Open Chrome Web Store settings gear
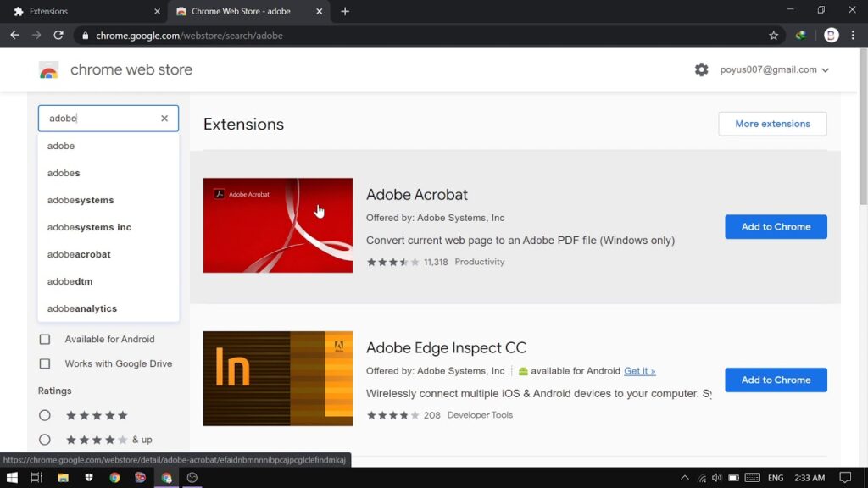 click(701, 69)
